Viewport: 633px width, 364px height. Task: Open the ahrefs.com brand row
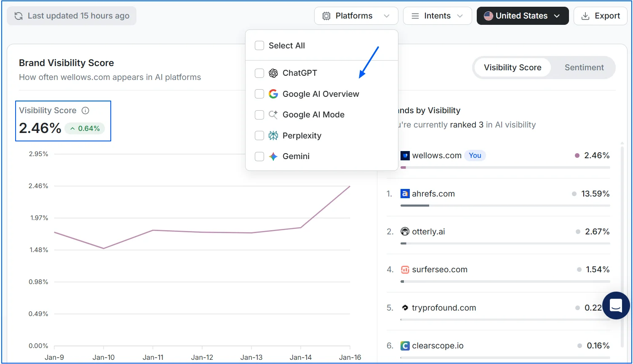pos(498,197)
